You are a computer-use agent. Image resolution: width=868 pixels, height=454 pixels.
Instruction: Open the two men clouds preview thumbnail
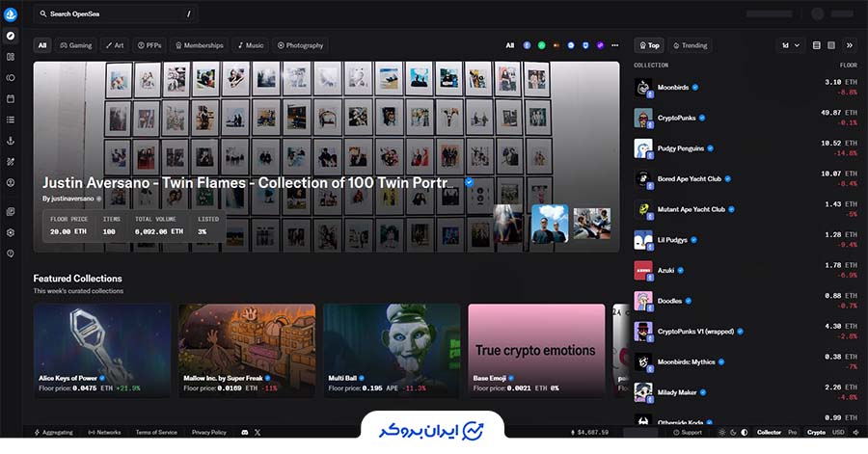point(550,224)
